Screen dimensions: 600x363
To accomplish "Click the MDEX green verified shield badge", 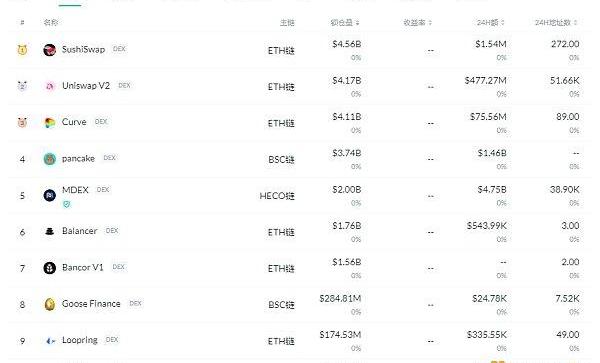I will coord(67,204).
